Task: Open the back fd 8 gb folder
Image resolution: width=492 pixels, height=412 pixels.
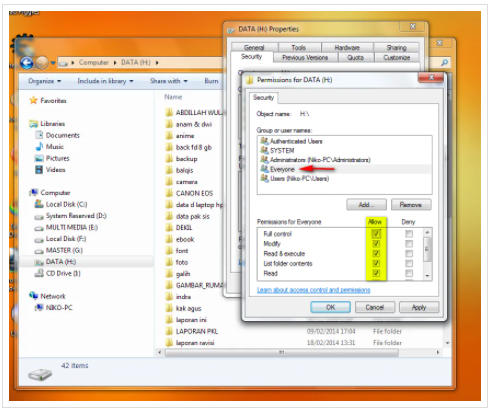Action: [188, 147]
